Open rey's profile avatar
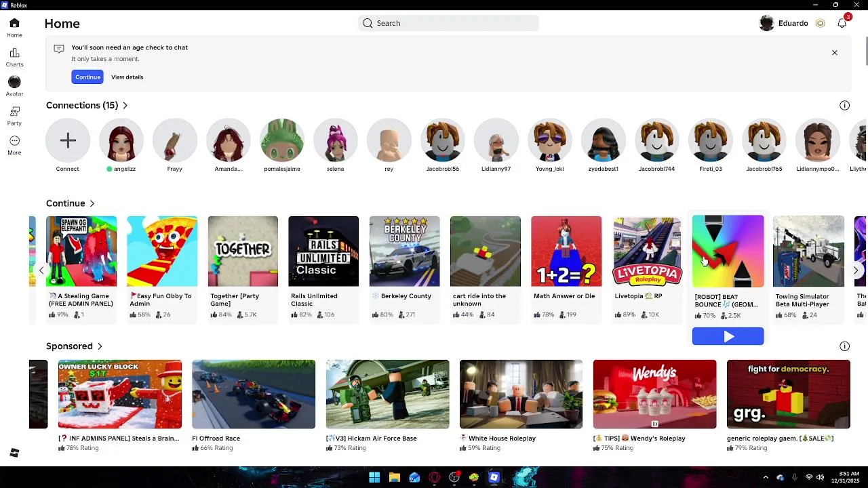This screenshot has height=488, width=868. tap(389, 140)
